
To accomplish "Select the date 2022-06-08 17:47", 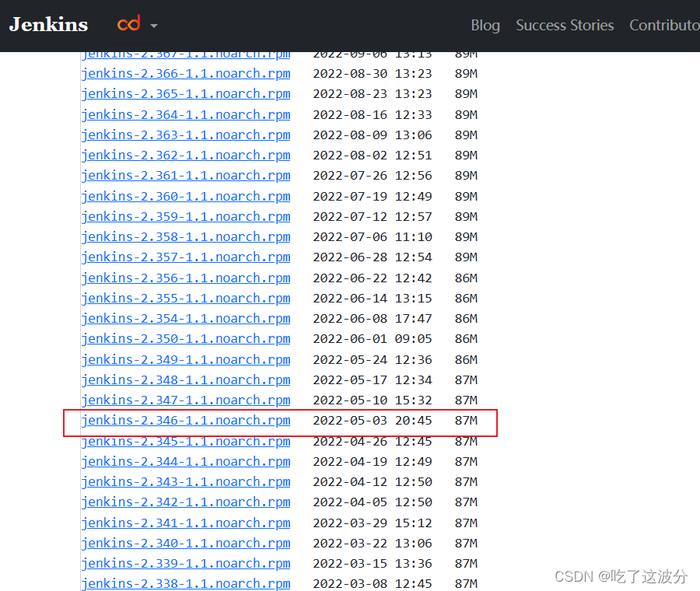I will 373,318.
